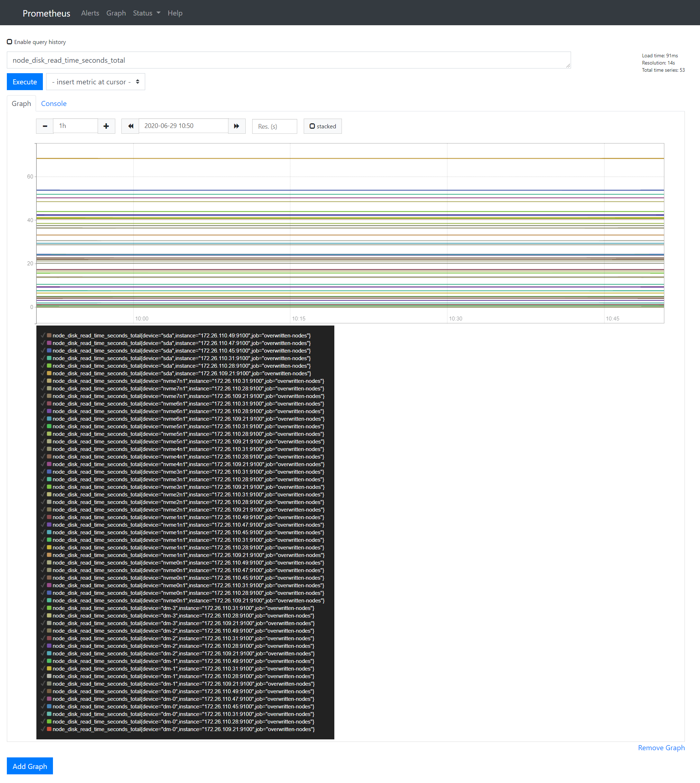700x783 pixels.
Task: Enable query history checkbox
Action: 10,42
